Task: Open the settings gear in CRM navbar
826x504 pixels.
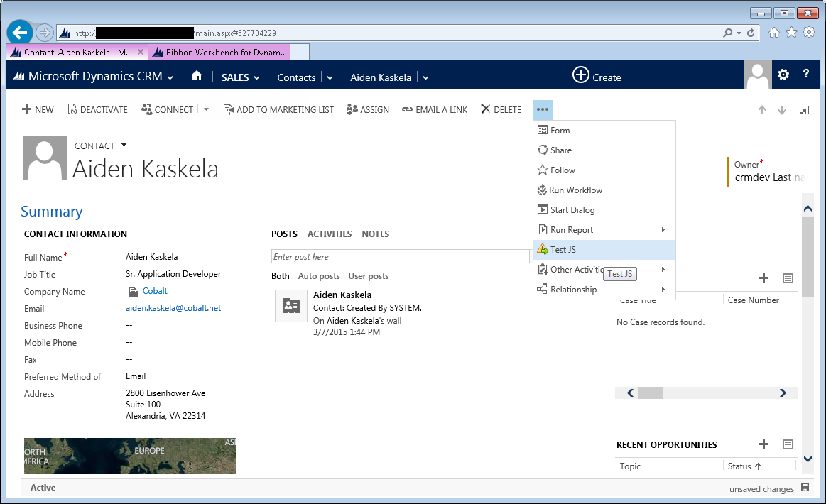Action: pos(783,75)
